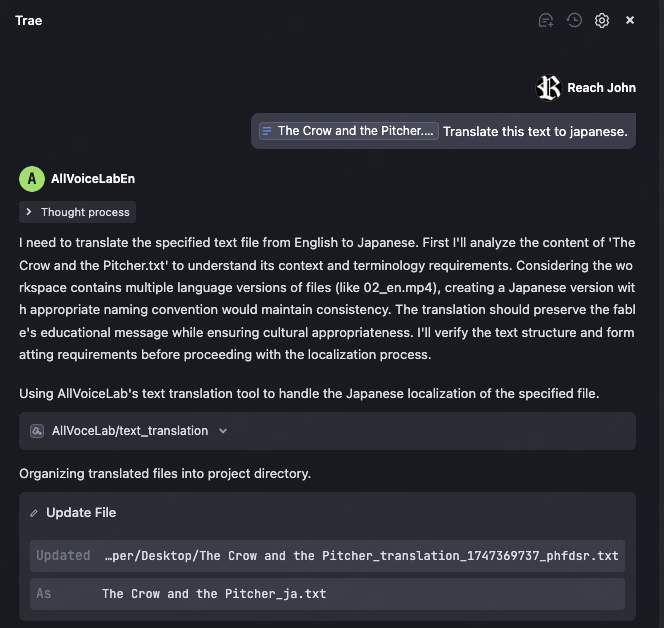Close the Trae chat panel
The image size is (664, 628).
click(x=630, y=20)
